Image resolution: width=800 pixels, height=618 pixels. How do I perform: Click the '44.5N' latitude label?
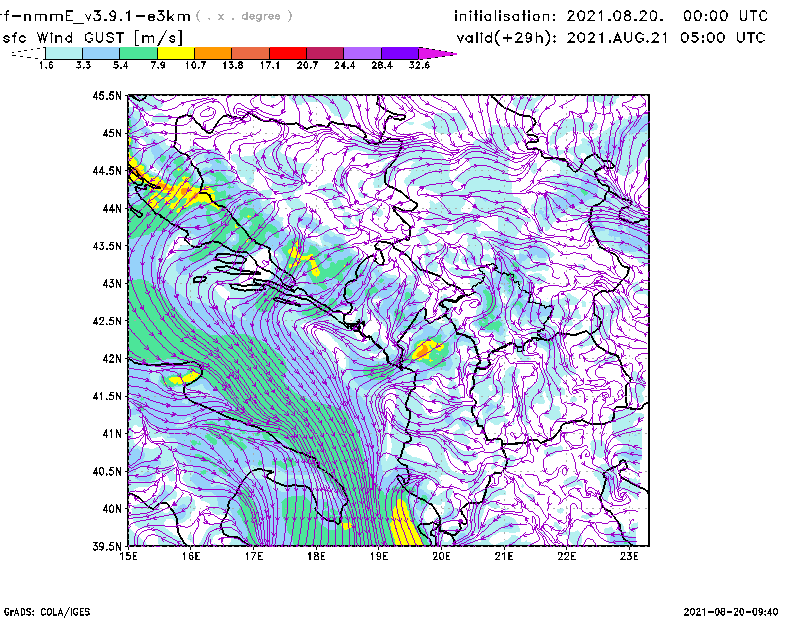pyautogui.click(x=107, y=170)
